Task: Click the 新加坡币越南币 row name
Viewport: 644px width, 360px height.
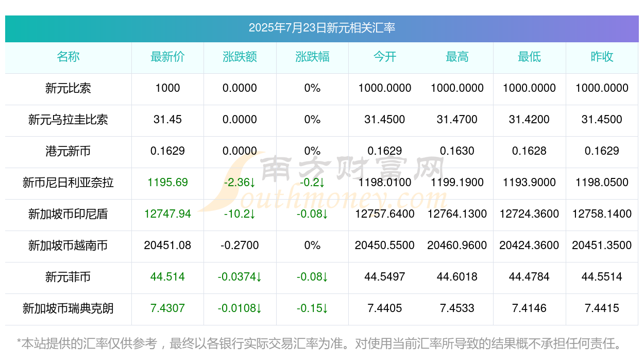Action: (68, 246)
